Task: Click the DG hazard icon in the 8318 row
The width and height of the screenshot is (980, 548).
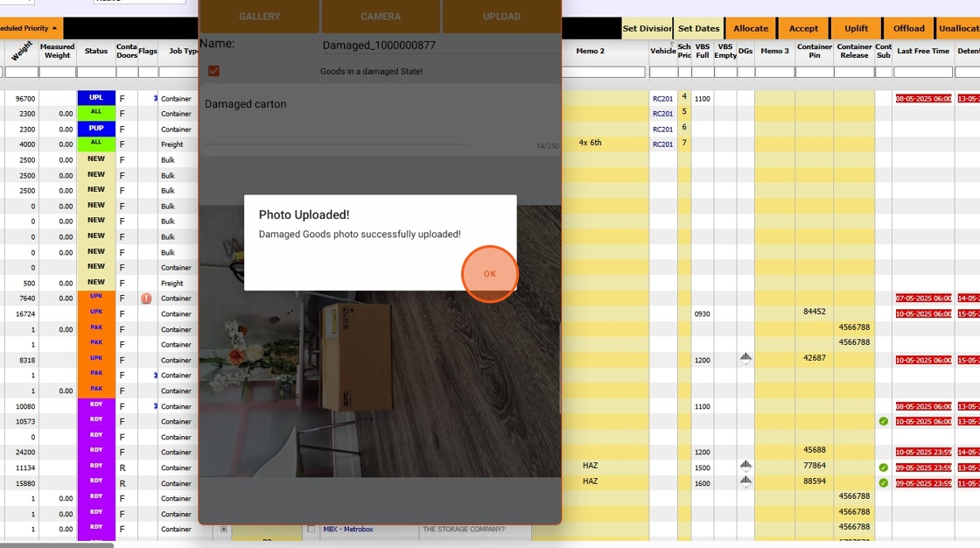Action: tap(745, 358)
